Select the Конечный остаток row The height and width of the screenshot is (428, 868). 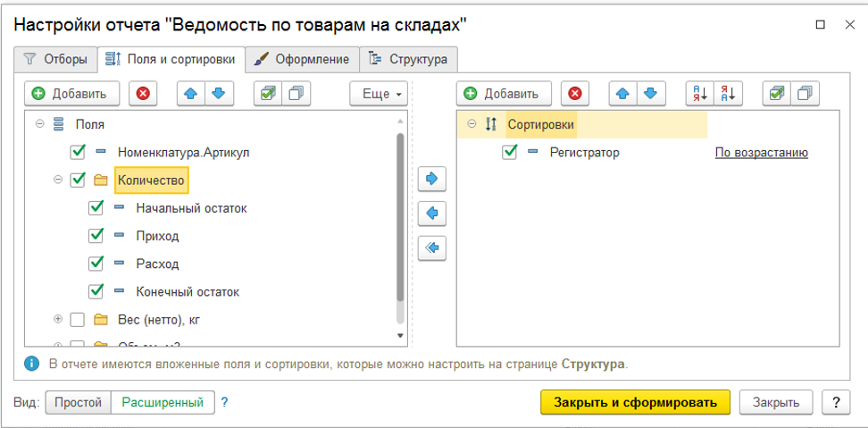click(211, 291)
